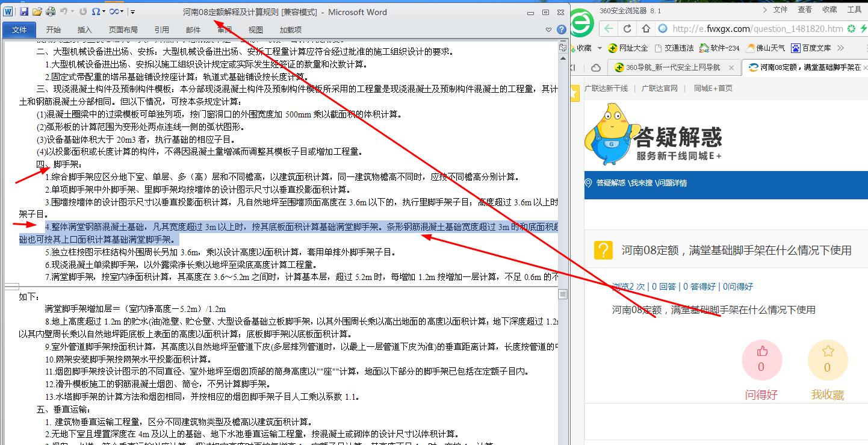This screenshot has height=445, width=868.
Task: Open Customize Quick Access Toolbar dropdown
Action: (132, 11)
